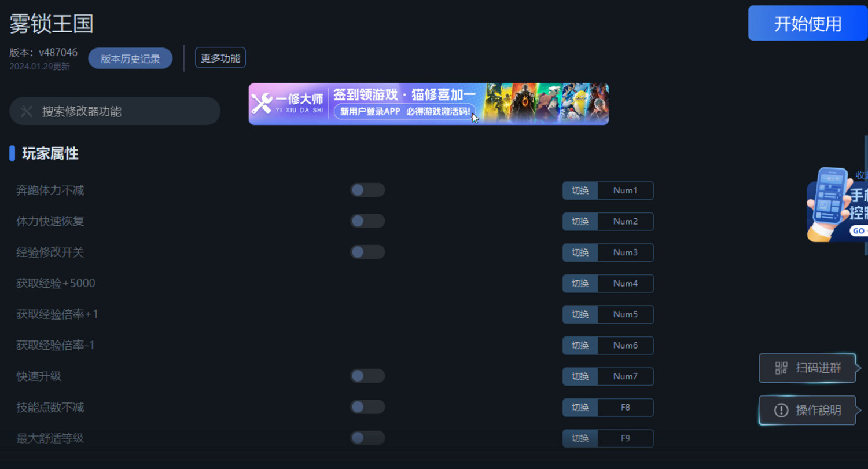This screenshot has height=469, width=868.
Task: Click the vertical scrollbar on right edge
Action: click(x=866, y=196)
